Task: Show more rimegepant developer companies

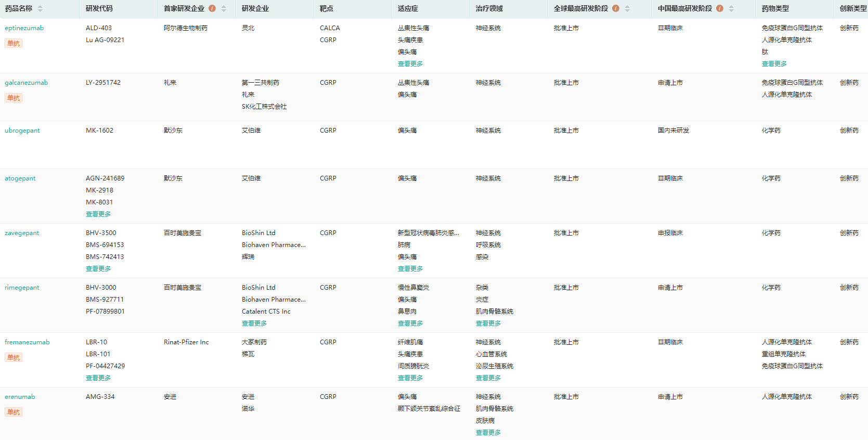Action: pyautogui.click(x=254, y=323)
